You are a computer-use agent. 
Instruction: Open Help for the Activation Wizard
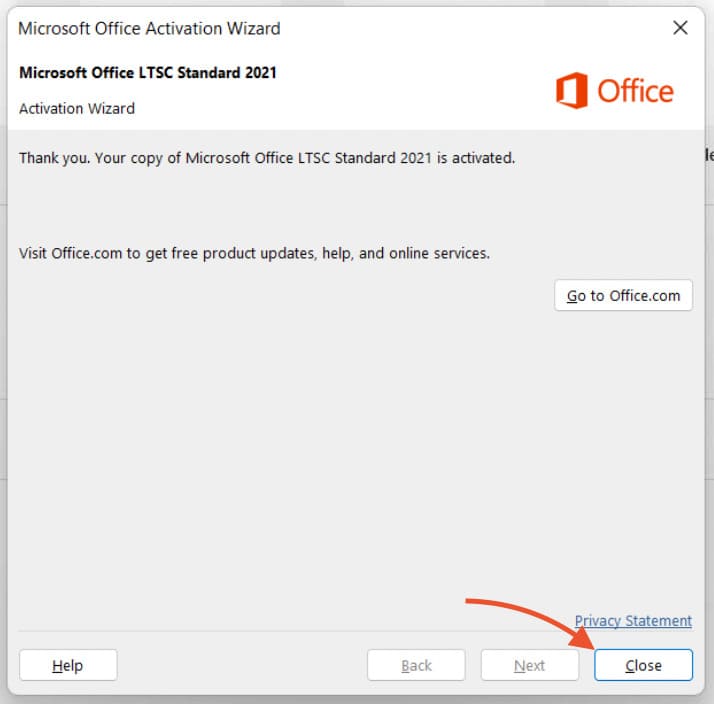pyautogui.click(x=68, y=665)
